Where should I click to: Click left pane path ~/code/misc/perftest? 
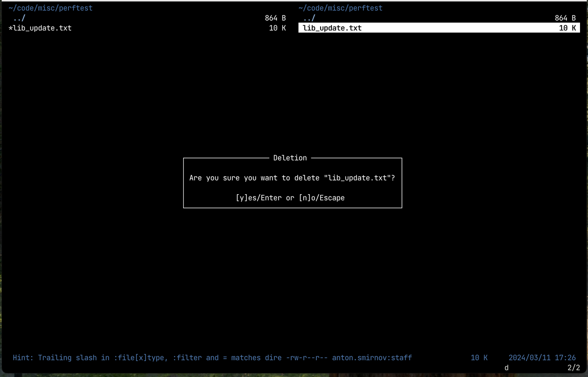coord(50,8)
